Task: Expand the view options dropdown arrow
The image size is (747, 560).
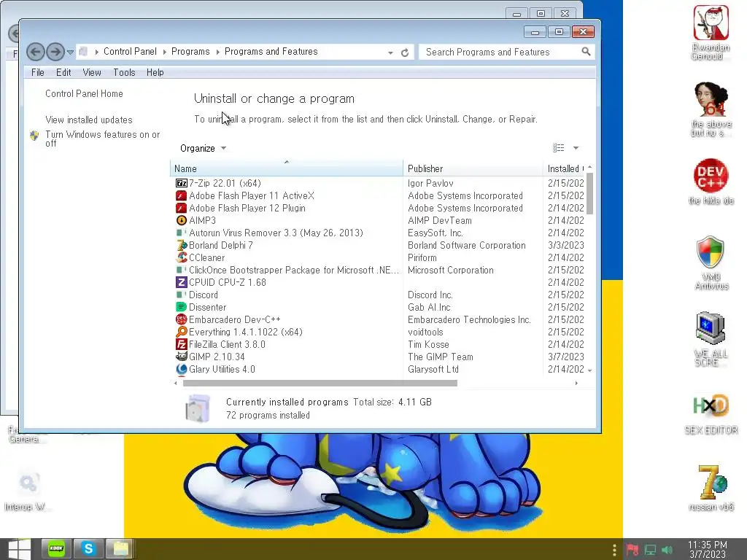Action: coord(576,148)
